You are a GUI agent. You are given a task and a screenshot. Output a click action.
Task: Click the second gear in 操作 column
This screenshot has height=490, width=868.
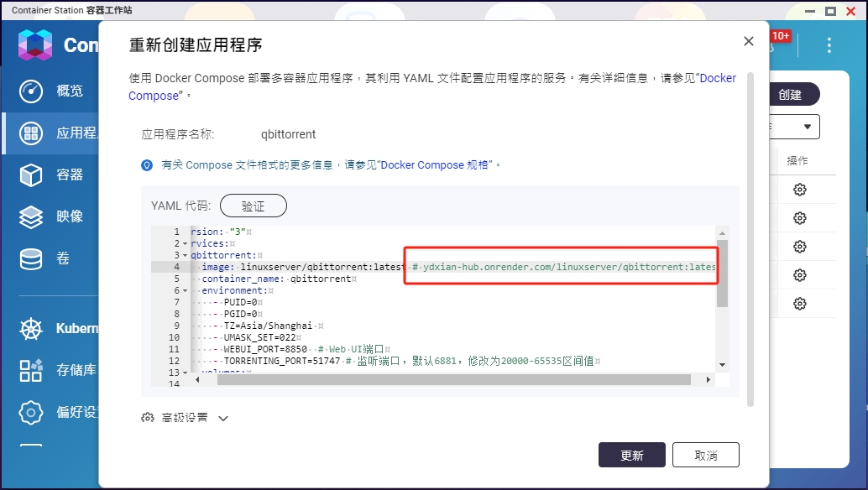tap(799, 218)
